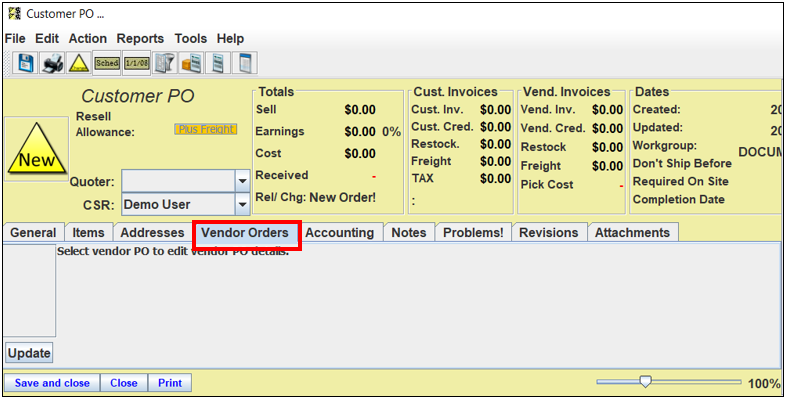Click the Print button in bottom bar
Image resolution: width=787 pixels, height=400 pixels.
click(170, 383)
